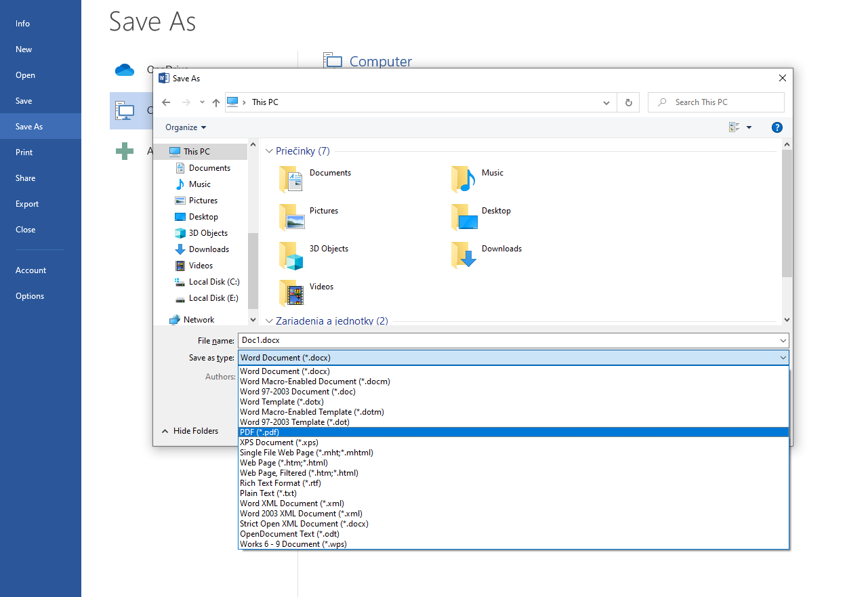
Task: Choose Rich Text Format (*.rtf)
Action: point(514,483)
